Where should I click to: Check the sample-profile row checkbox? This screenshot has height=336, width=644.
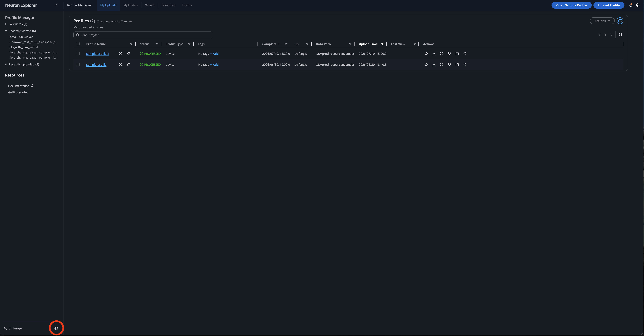pyautogui.click(x=78, y=64)
